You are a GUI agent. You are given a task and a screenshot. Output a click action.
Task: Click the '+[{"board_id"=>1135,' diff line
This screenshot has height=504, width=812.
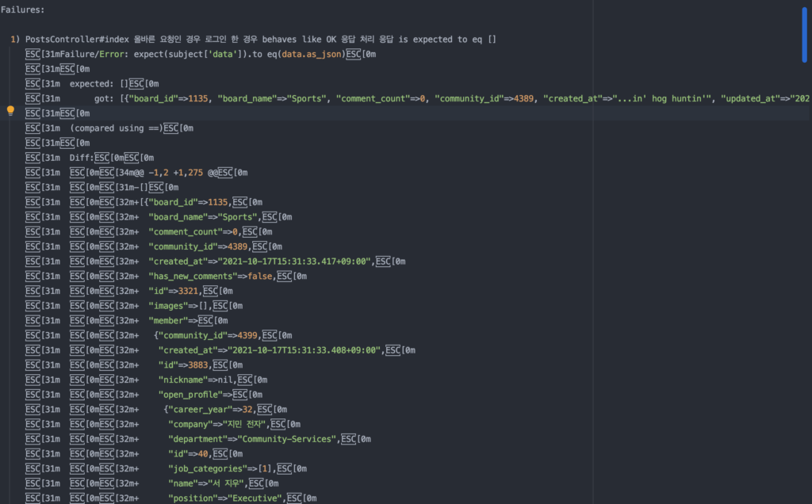pyautogui.click(x=144, y=202)
